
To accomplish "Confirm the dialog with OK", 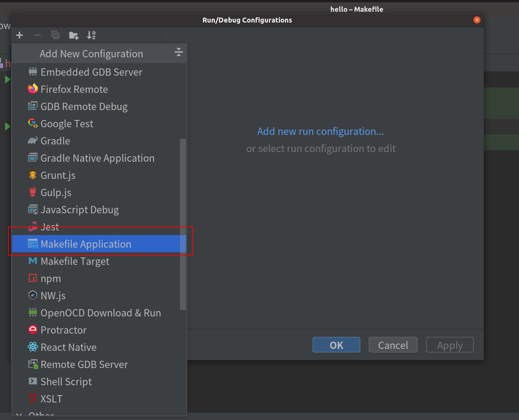I will [x=336, y=345].
